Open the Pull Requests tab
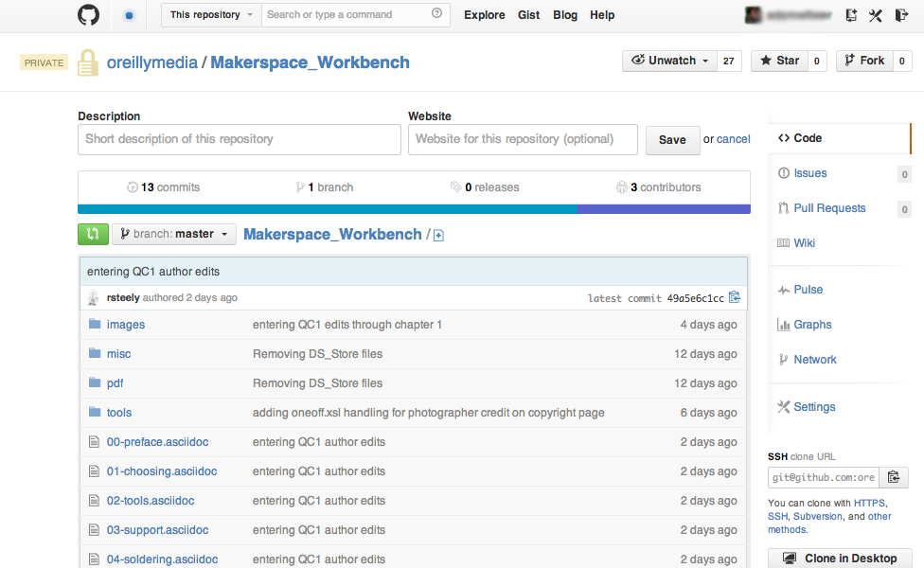924x568 pixels. 829,208
